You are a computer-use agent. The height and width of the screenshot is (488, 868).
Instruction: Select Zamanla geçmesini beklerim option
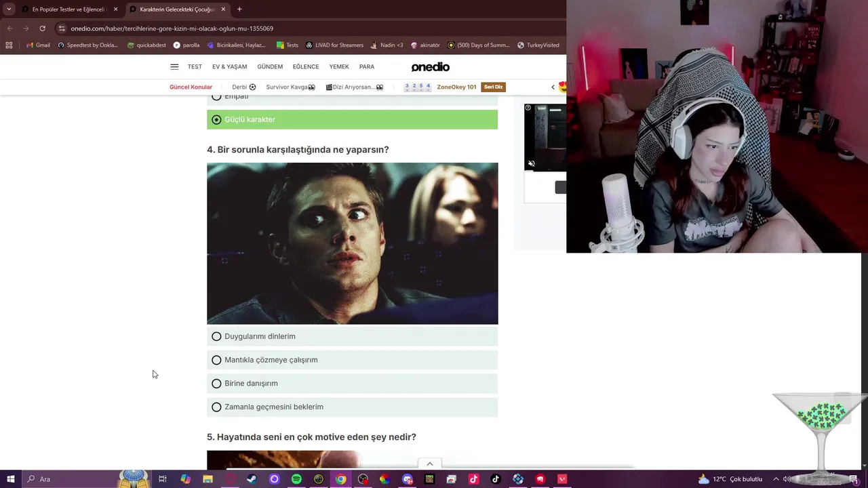pyautogui.click(x=352, y=407)
